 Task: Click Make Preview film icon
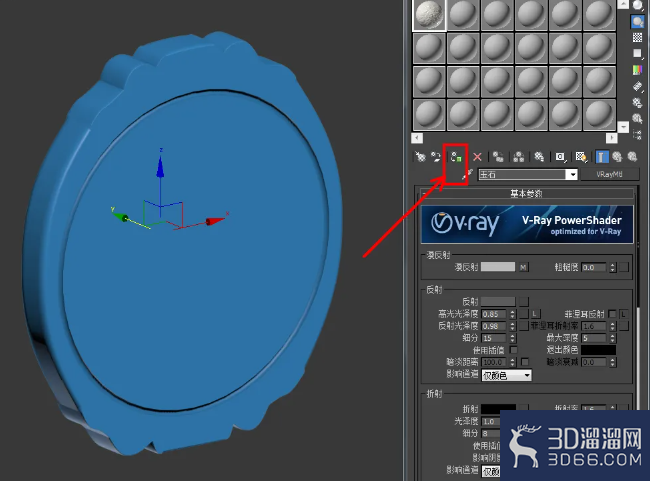click(638, 86)
